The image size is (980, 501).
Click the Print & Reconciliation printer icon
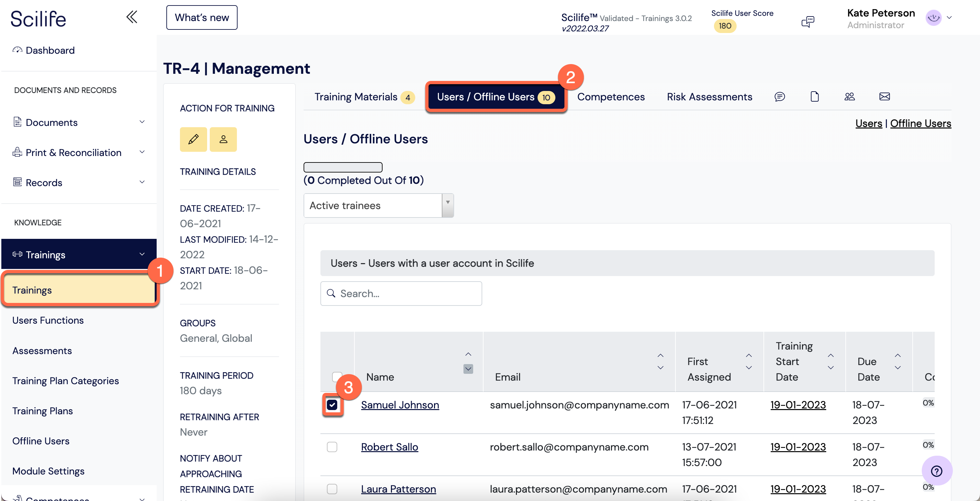[x=17, y=152]
